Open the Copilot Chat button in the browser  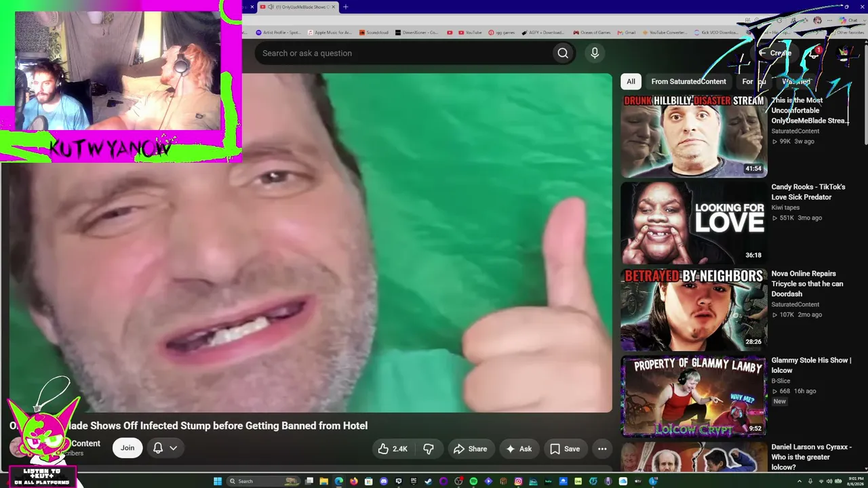click(x=849, y=20)
